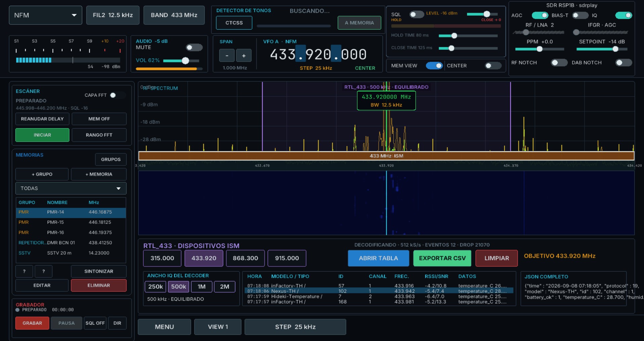Click the LIMPIAR button
The height and width of the screenshot is (341, 644).
(497, 258)
